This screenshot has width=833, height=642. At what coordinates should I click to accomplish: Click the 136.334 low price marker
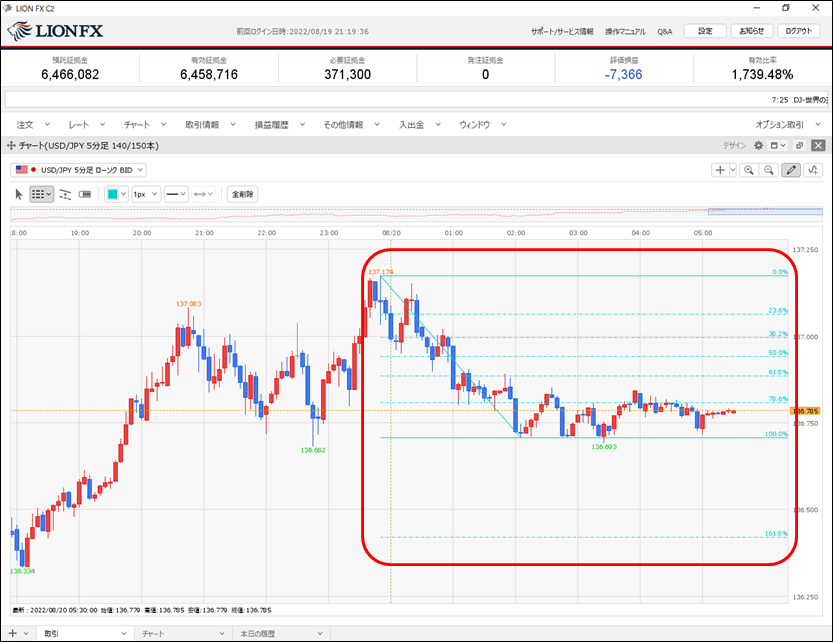click(x=22, y=571)
